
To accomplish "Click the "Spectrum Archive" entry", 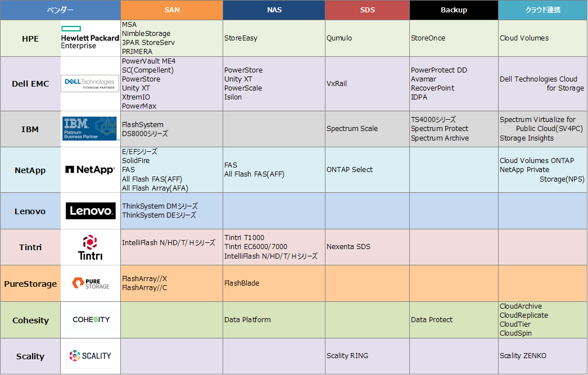I will [440, 138].
